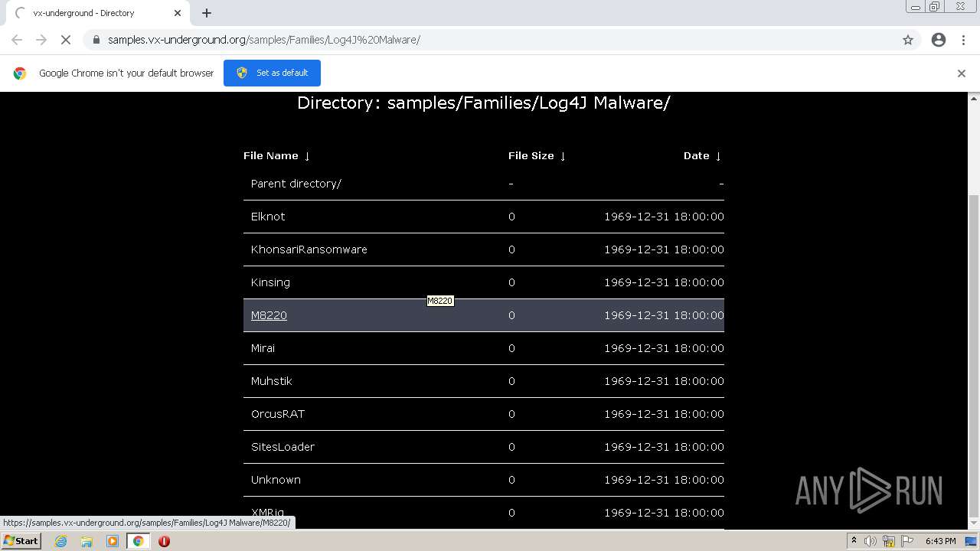Image resolution: width=980 pixels, height=551 pixels.
Task: Sort by File Name column
Action: coord(276,155)
